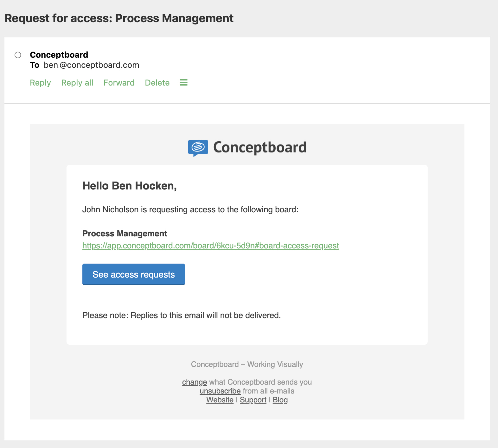Screen dimensions: 498x448
Task: Click sender name Conceptboard
Action: pos(59,55)
